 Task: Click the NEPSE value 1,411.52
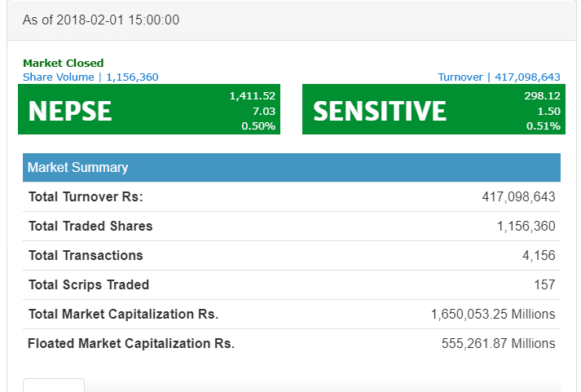tap(253, 96)
